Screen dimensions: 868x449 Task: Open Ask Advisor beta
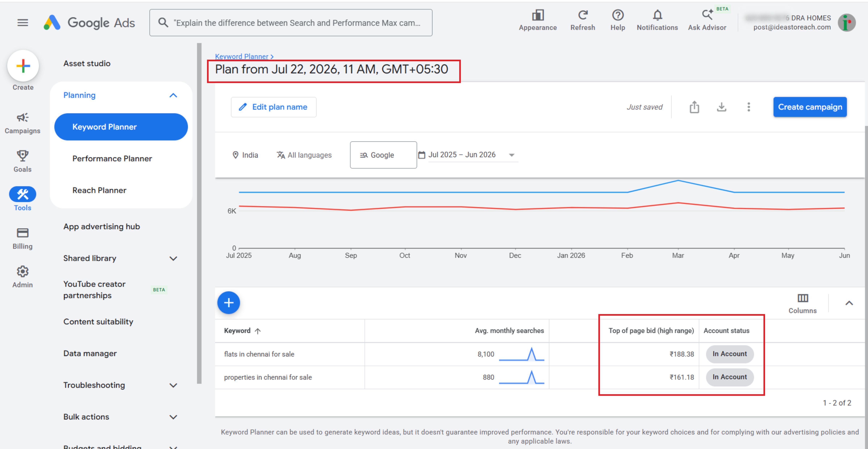click(707, 20)
